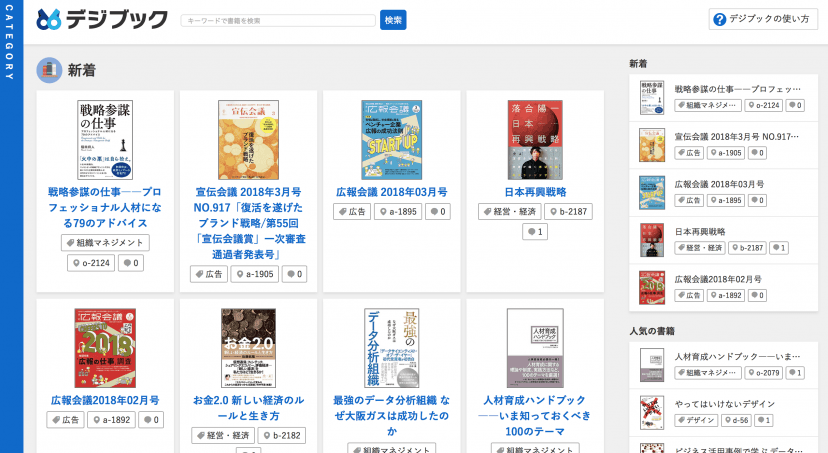
Task: Click location tag b-2187 in main grid
Action: [569, 212]
